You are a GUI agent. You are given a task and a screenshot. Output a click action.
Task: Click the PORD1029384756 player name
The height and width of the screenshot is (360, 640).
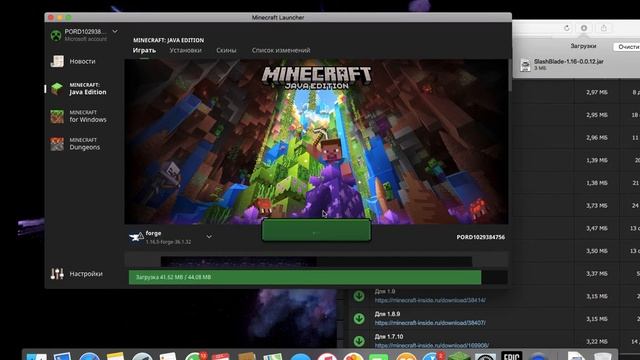[x=480, y=237]
